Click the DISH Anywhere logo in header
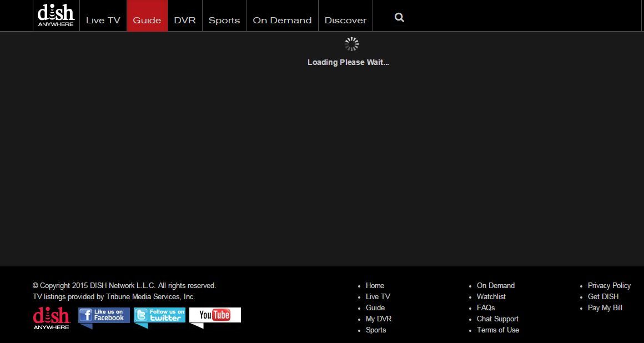The height and width of the screenshot is (343, 644). 56,16
